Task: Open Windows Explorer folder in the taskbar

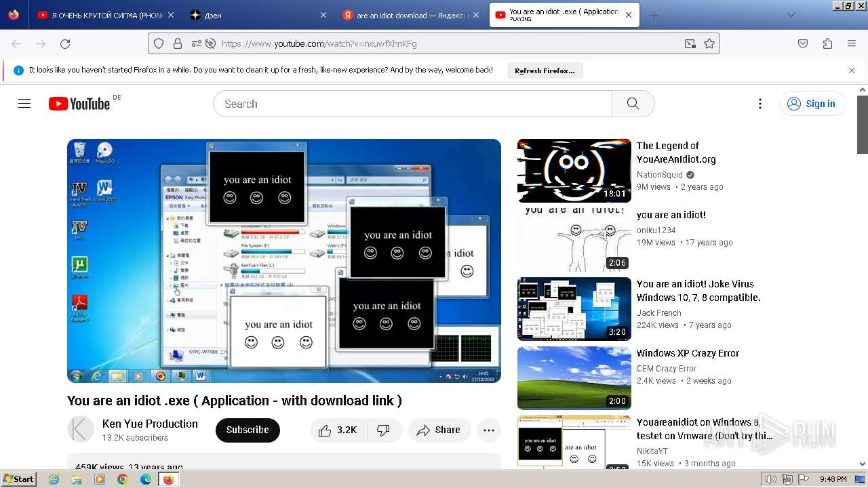Action: [x=77, y=479]
